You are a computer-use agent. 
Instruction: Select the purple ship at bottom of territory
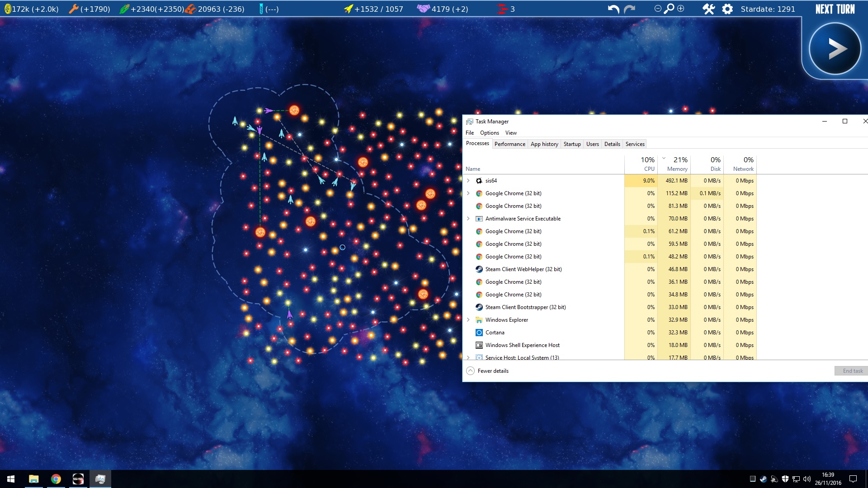tap(290, 314)
